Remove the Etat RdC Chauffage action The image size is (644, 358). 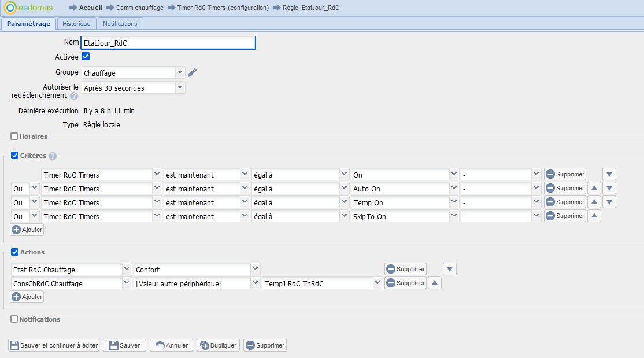point(405,269)
